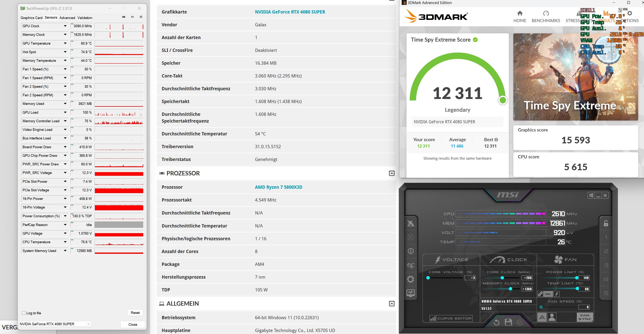Select Afterburner profile slot 4
This screenshot has width=644, height=334.
606,279
